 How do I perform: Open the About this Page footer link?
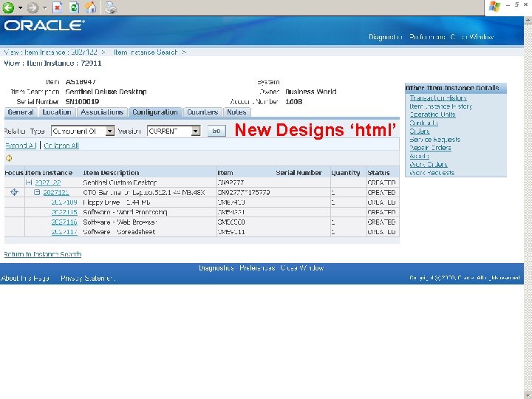click(x=25, y=279)
